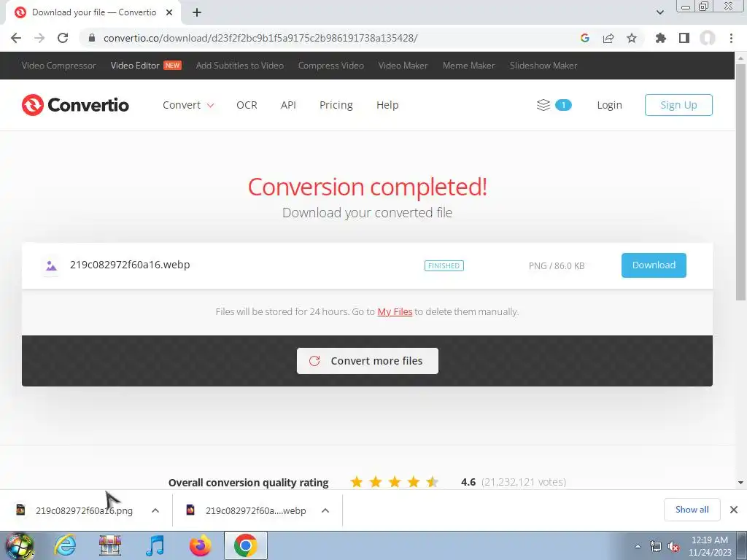Click the Convertio logo
This screenshot has height=560, width=747.
pos(75,105)
